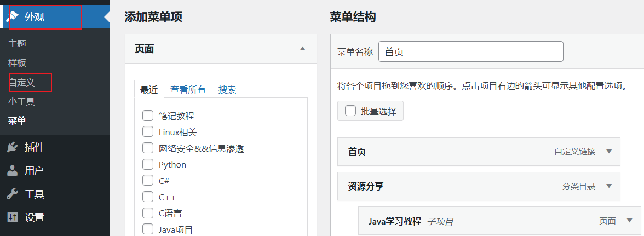Screen dimensions: 644x236
Task: Switch to the 查看所有 tab
Action: 188,90
